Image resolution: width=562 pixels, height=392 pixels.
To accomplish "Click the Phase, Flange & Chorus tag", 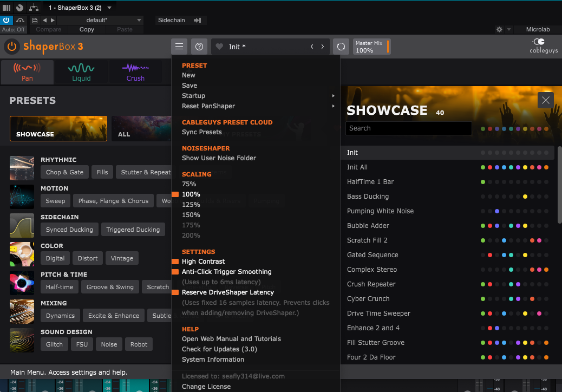I will 113,201.
